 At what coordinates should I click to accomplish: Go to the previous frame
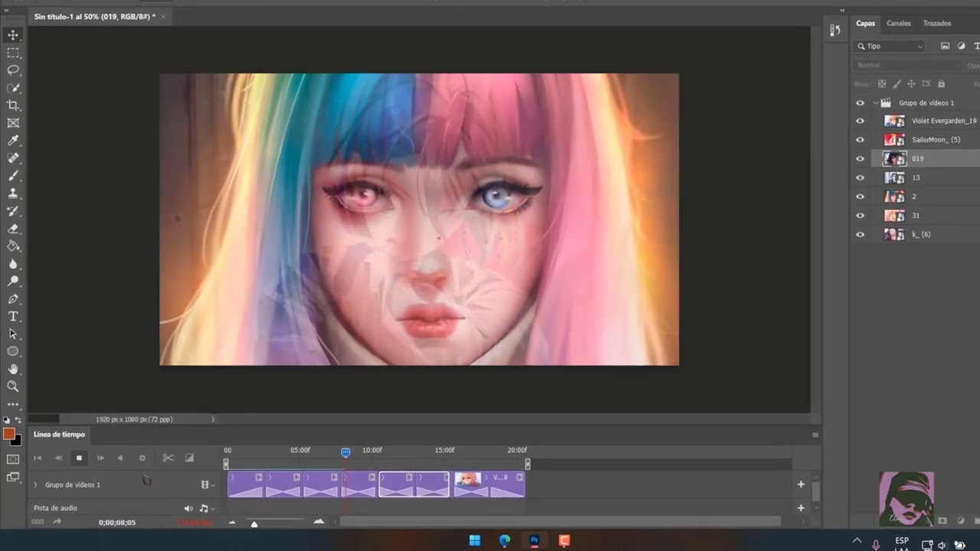pyautogui.click(x=58, y=458)
